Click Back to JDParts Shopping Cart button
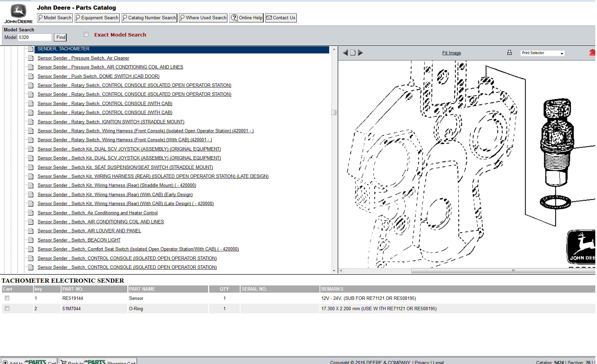Viewport: 597px width, 364px height. click(98, 361)
